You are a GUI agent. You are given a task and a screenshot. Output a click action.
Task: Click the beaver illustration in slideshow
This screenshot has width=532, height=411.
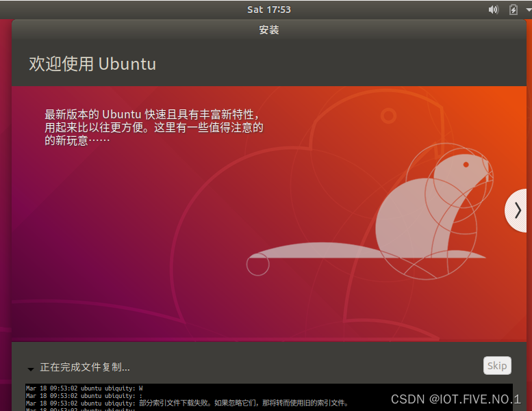tap(370, 212)
